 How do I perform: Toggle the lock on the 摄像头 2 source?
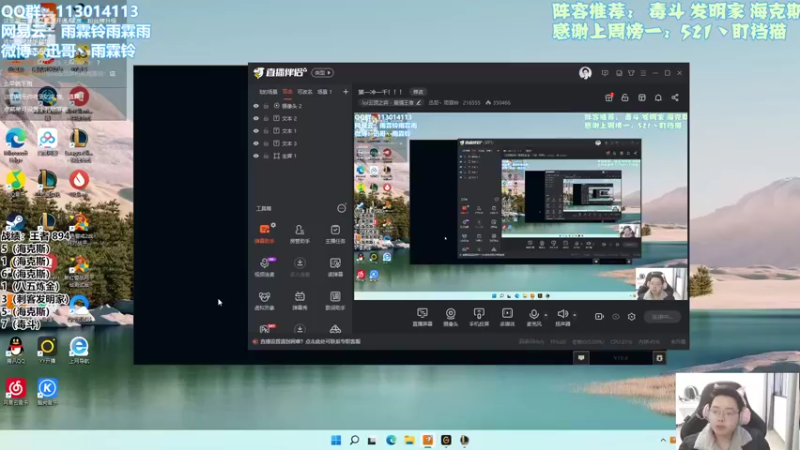[266, 106]
